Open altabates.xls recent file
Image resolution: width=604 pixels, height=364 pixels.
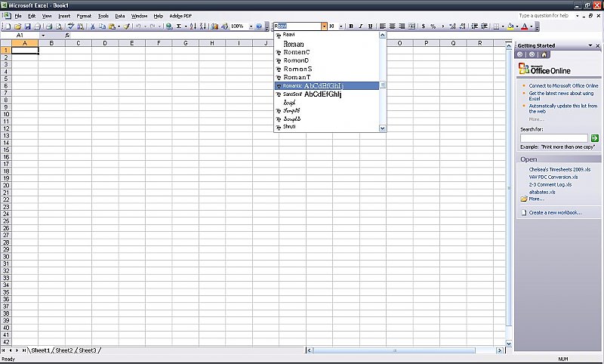[542, 192]
